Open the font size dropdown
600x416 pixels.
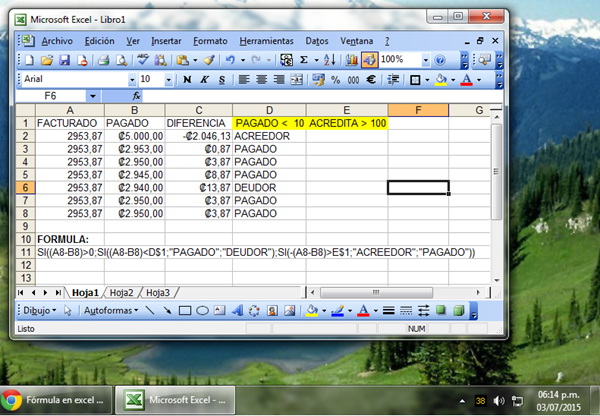click(168, 80)
